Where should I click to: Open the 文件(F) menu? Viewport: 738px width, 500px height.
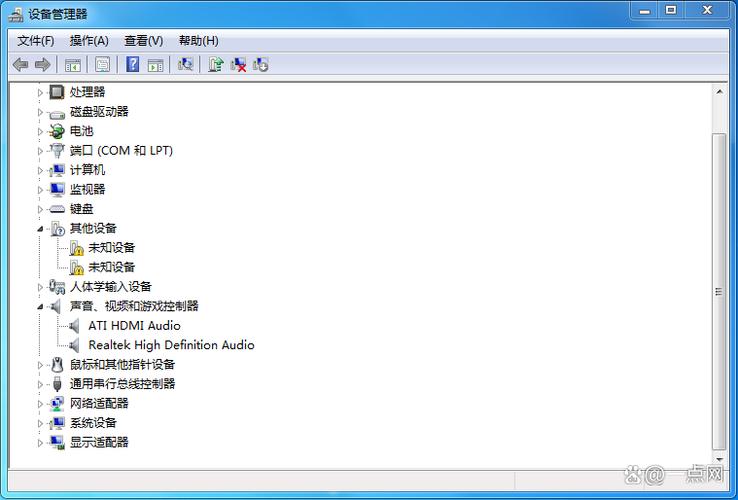pyautogui.click(x=36, y=41)
